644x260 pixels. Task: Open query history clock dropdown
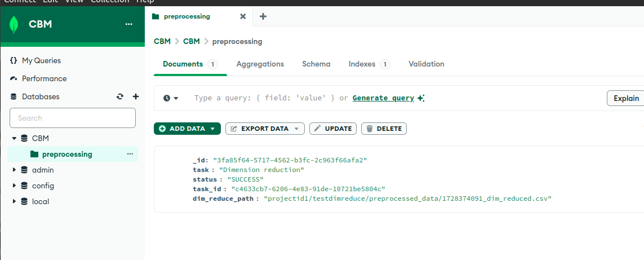click(171, 98)
